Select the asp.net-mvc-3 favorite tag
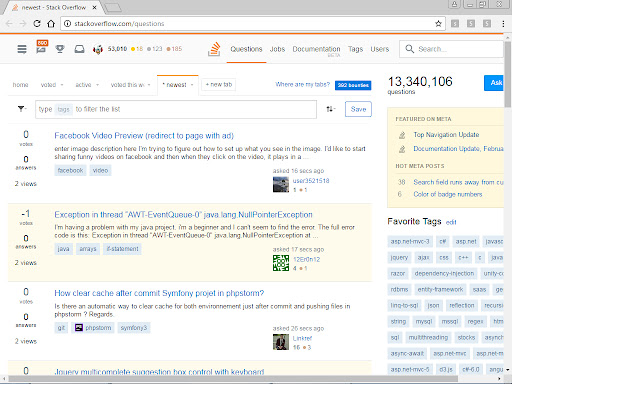This screenshot has height=400, width=640. point(410,242)
